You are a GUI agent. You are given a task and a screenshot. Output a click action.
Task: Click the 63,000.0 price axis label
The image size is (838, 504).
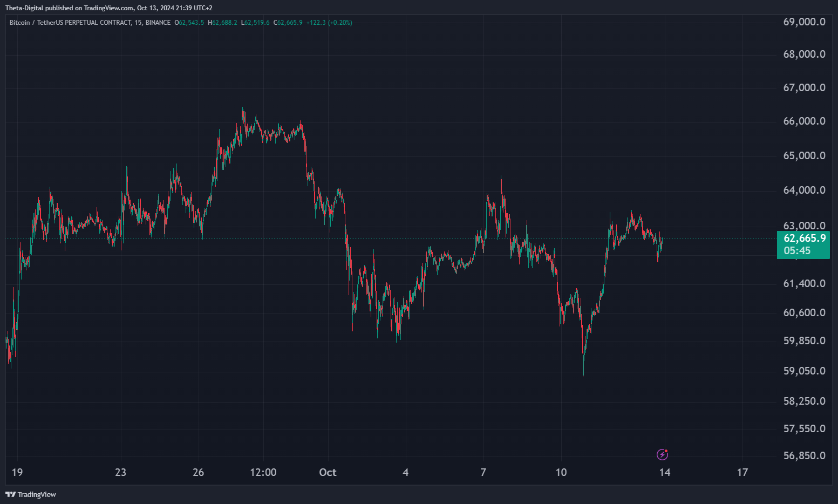tap(804, 226)
